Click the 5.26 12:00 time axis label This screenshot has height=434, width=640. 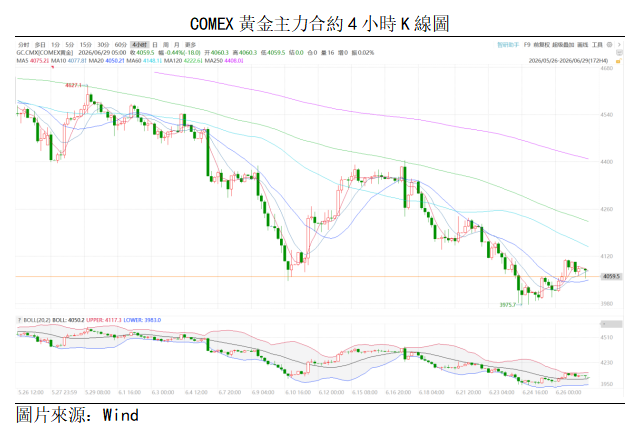(x=31, y=392)
